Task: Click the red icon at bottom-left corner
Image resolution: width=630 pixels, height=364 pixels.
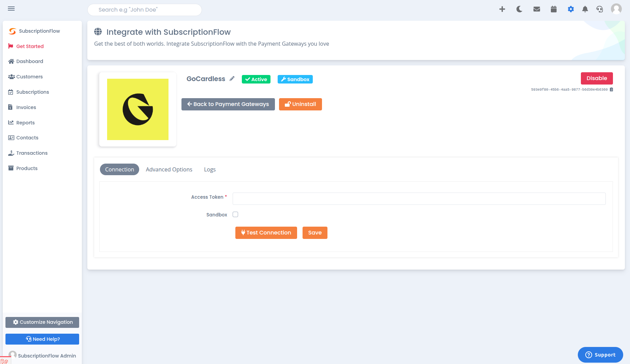Action: point(4,361)
